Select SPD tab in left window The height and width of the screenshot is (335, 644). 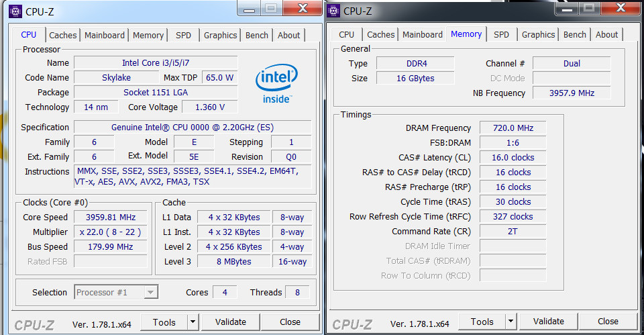[x=184, y=36]
